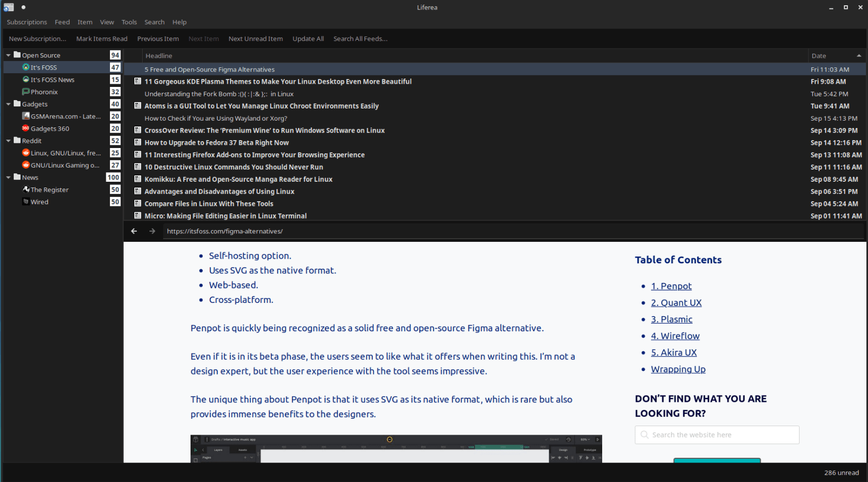Viewport: 868px width, 482px height.
Task: Sort items by the Date column header
Action: [x=836, y=56]
